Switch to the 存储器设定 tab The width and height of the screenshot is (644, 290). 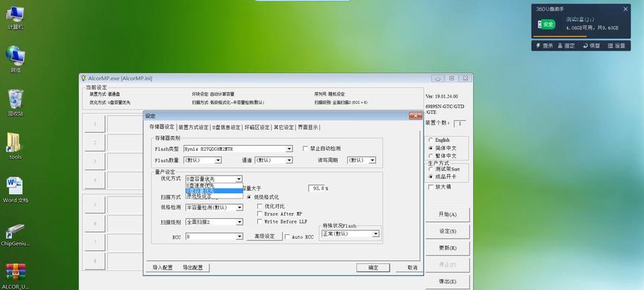[162, 127]
